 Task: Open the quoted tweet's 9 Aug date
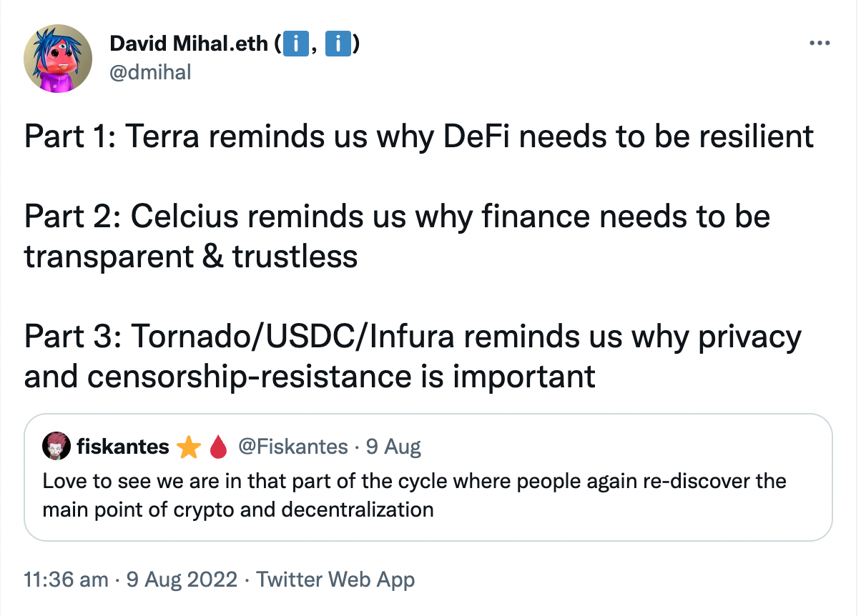(x=393, y=447)
